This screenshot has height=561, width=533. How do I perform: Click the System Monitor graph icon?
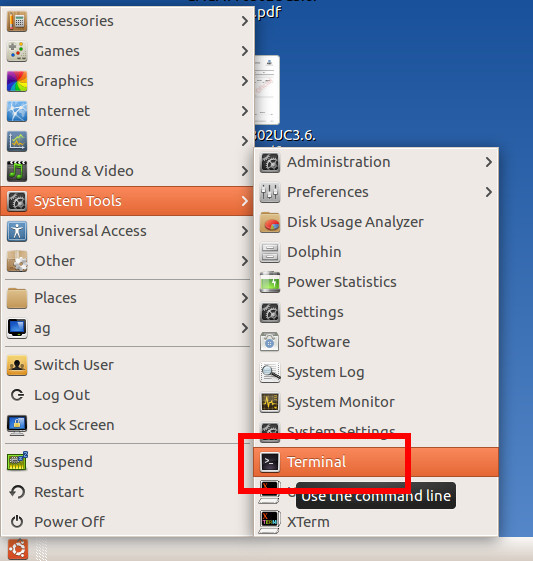point(269,403)
